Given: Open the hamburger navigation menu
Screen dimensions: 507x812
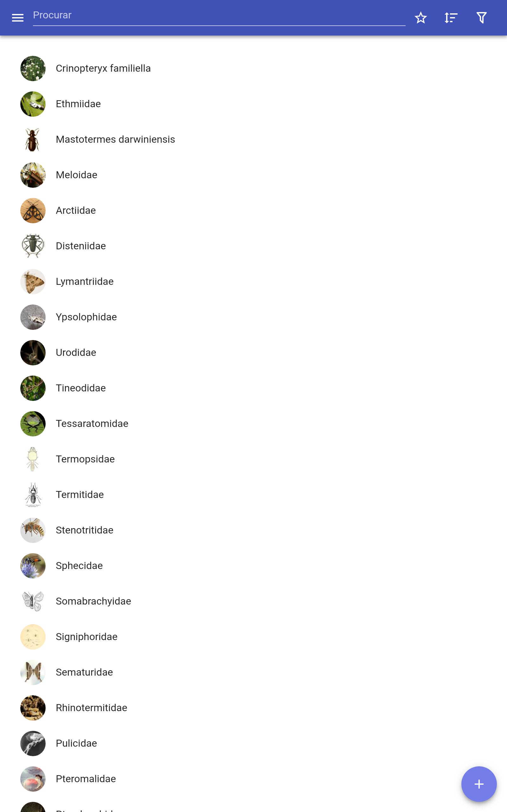Looking at the screenshot, I should 17,18.
